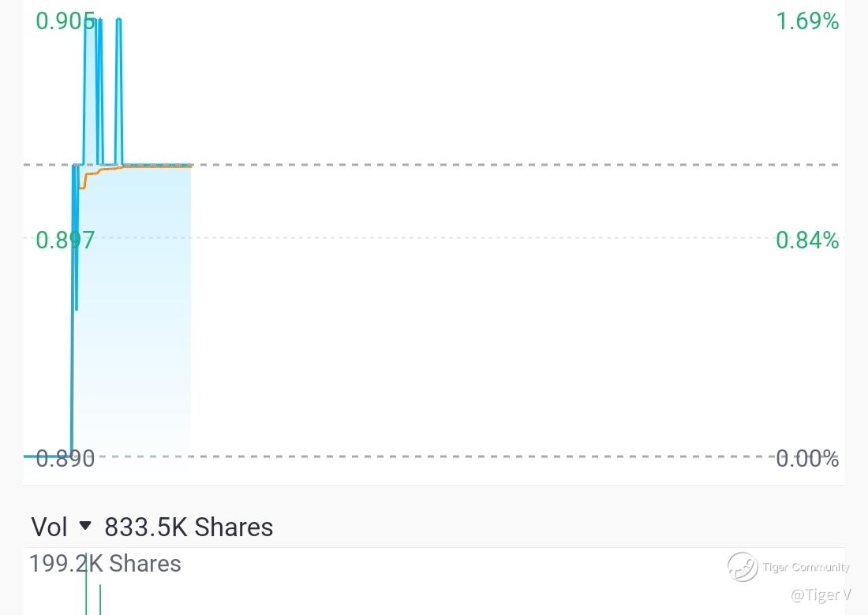Click the Vol indicator label
Viewport: 868px width, 615px height.
tap(49, 527)
